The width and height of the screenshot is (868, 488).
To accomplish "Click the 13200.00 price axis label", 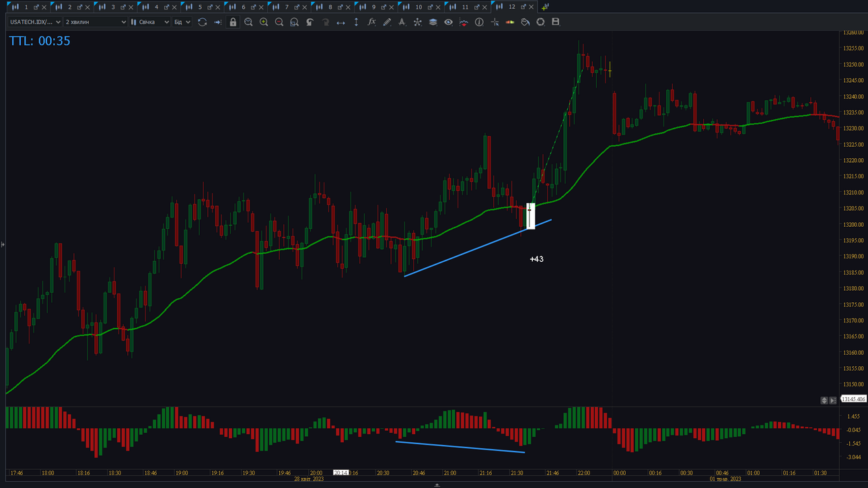I will coord(853,225).
